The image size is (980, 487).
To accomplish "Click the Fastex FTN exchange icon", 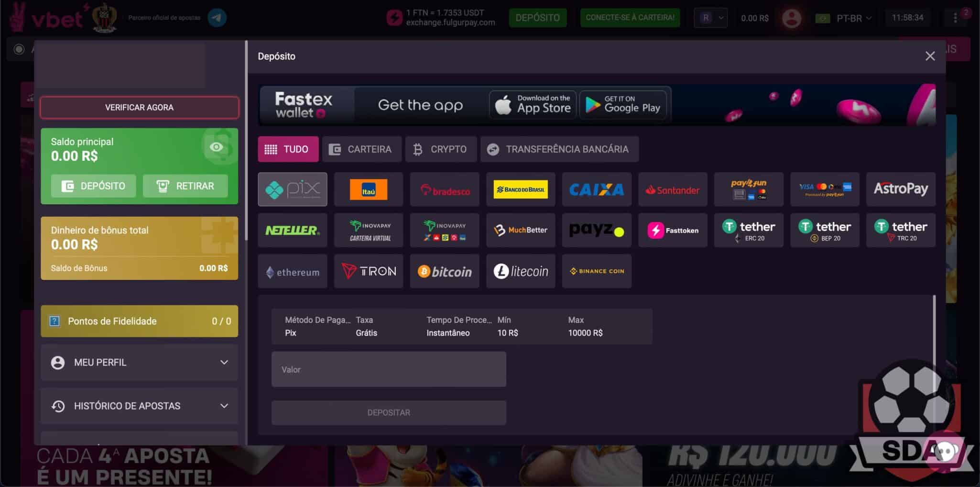I will (x=394, y=18).
